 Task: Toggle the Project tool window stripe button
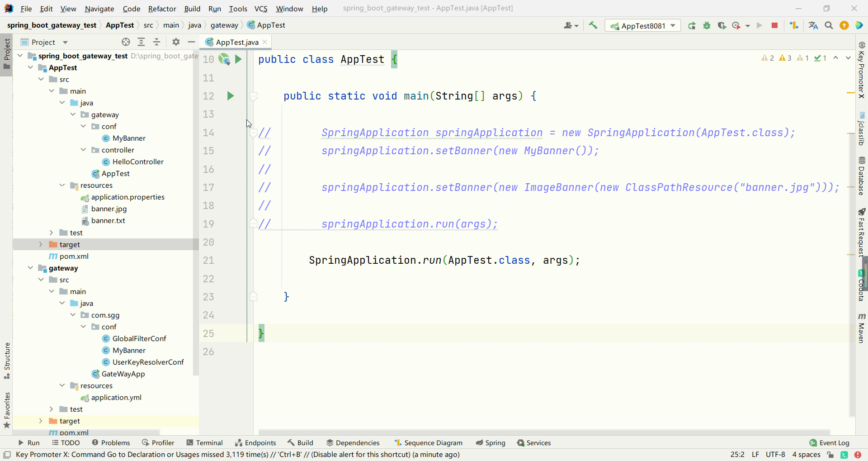[x=7, y=54]
